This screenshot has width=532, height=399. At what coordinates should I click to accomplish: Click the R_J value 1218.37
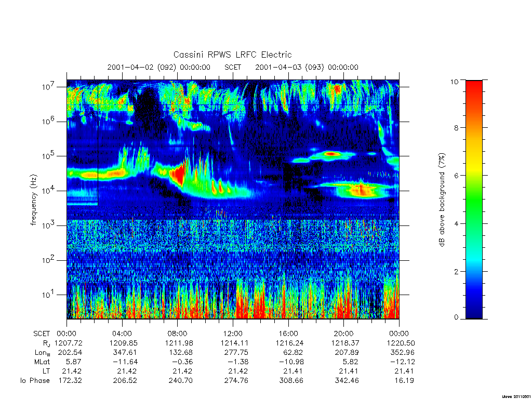(x=345, y=343)
